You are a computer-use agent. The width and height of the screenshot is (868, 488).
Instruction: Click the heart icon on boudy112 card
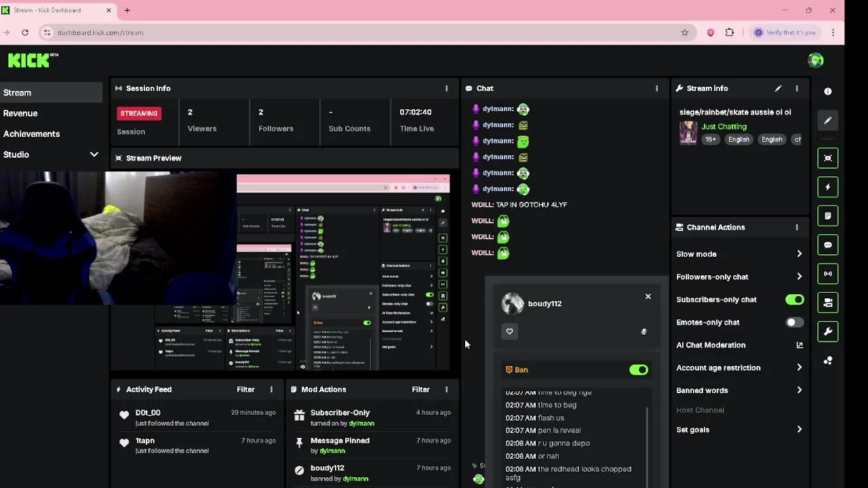(x=510, y=331)
